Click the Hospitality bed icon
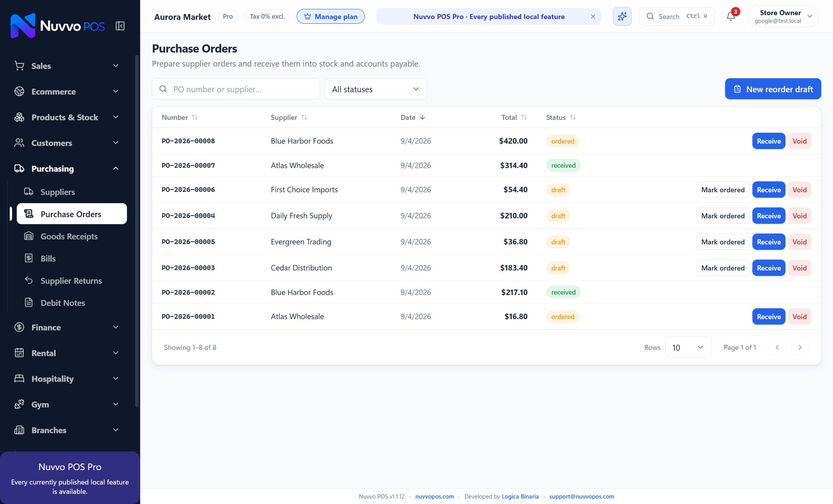This screenshot has height=504, width=833. coord(19,379)
